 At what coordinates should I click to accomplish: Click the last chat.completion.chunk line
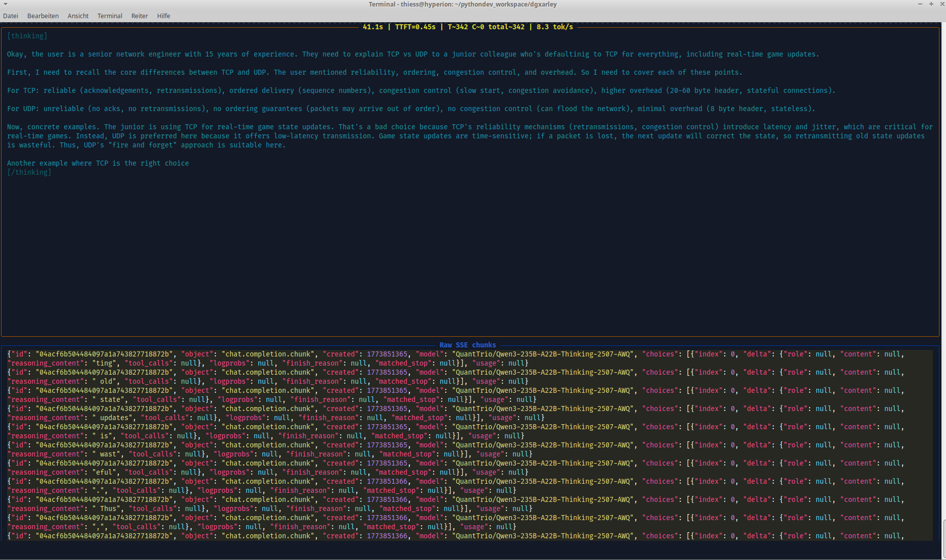pyautogui.click(x=268, y=536)
